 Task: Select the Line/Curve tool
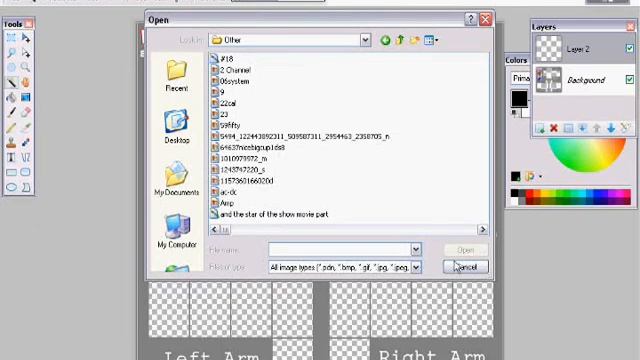tap(26, 158)
